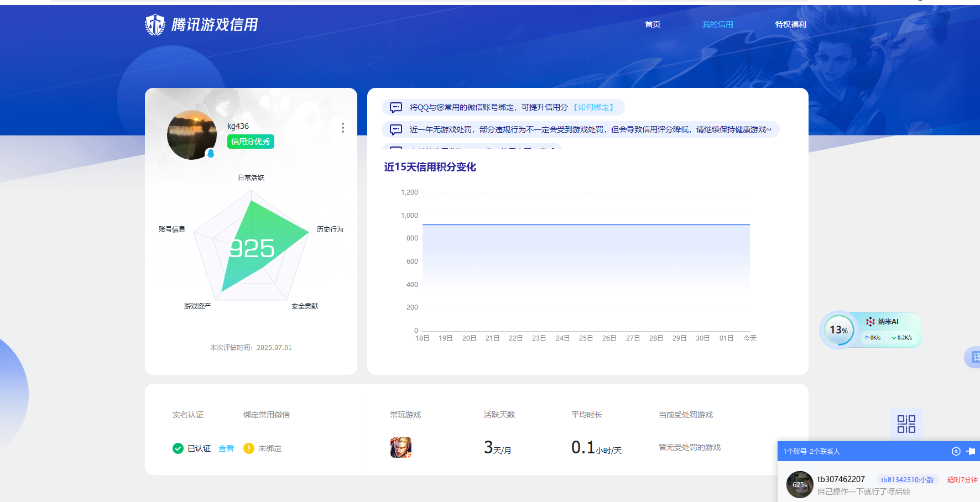The height and width of the screenshot is (502, 980).
Task: Click the 925 credit score value
Action: (x=252, y=248)
